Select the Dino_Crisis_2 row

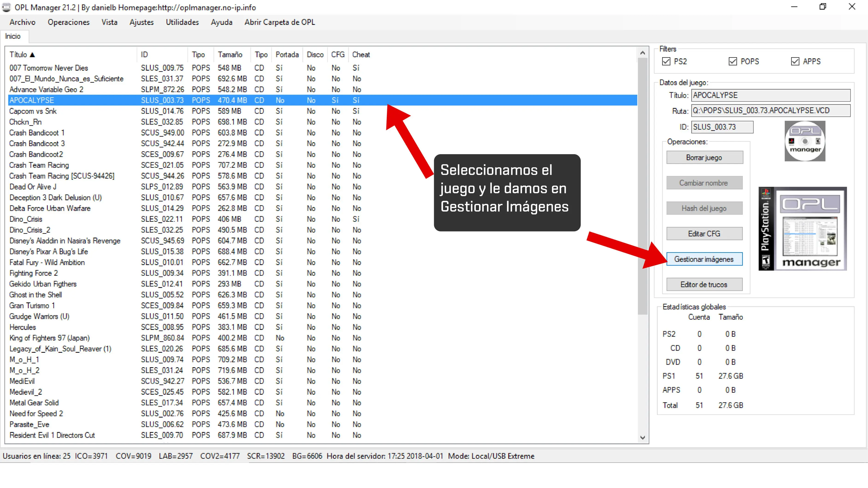tap(323, 230)
